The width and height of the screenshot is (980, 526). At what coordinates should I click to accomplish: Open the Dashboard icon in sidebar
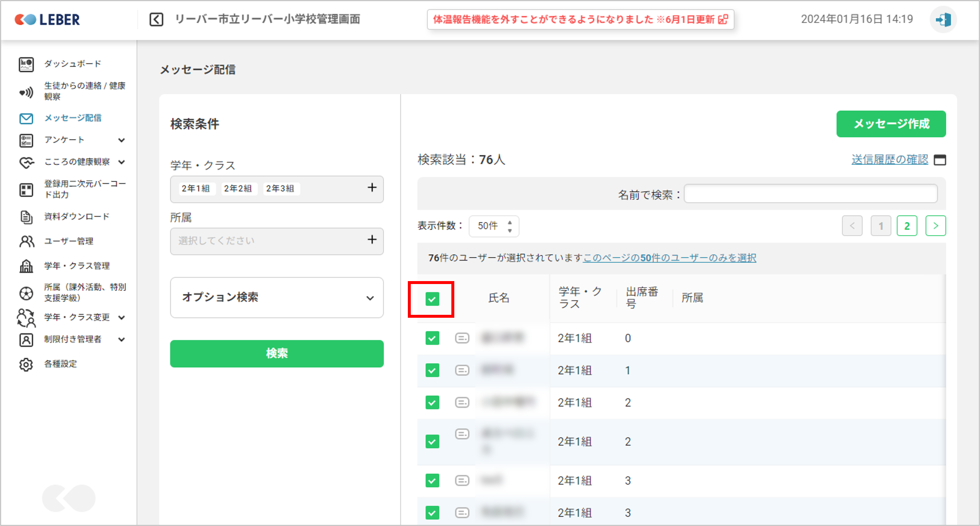coord(26,64)
